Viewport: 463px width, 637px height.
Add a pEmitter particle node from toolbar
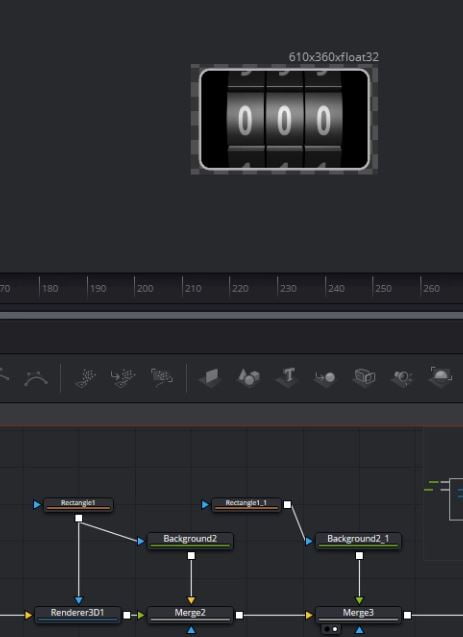85,378
